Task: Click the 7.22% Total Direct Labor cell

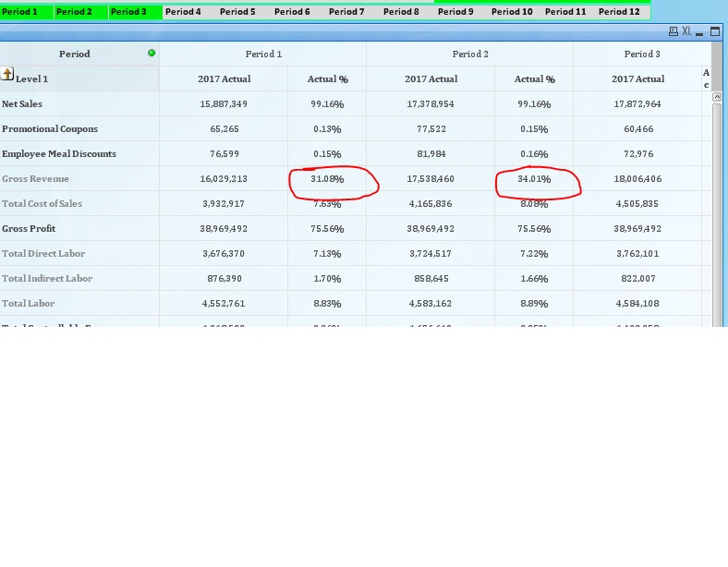Action: (x=534, y=253)
